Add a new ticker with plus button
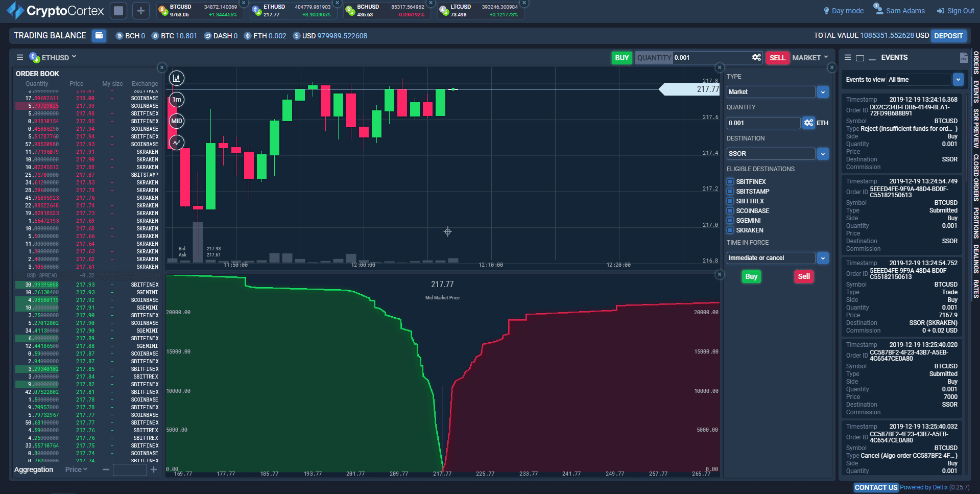 141,11
